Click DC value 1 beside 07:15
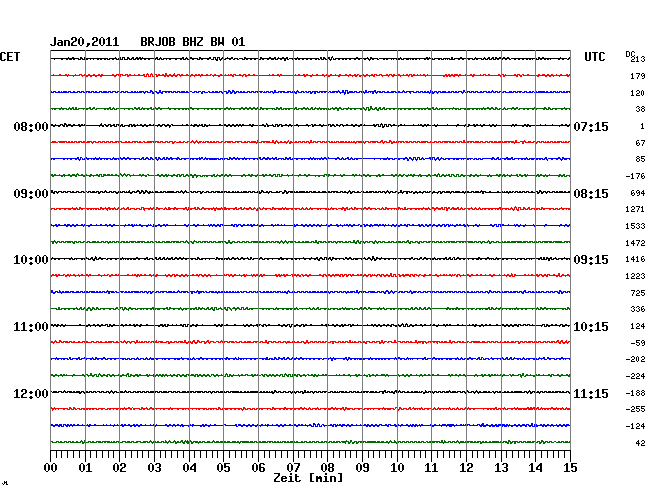 point(643,126)
